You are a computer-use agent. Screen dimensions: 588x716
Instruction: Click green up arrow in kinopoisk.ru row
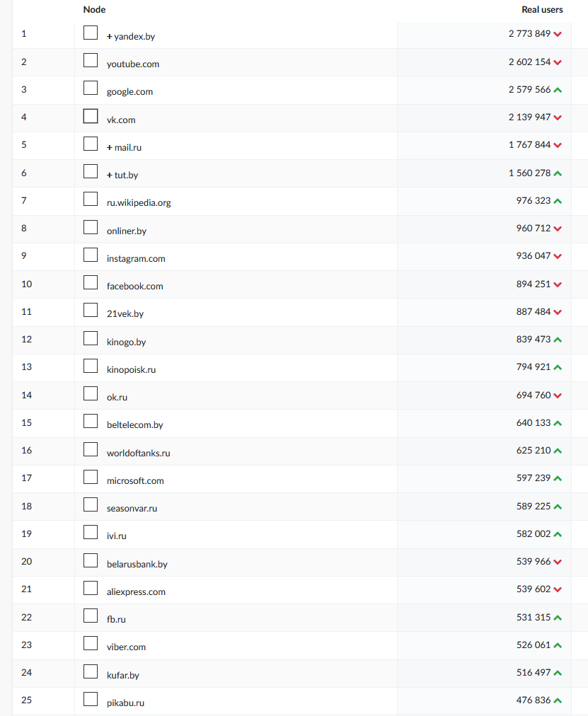(x=558, y=367)
